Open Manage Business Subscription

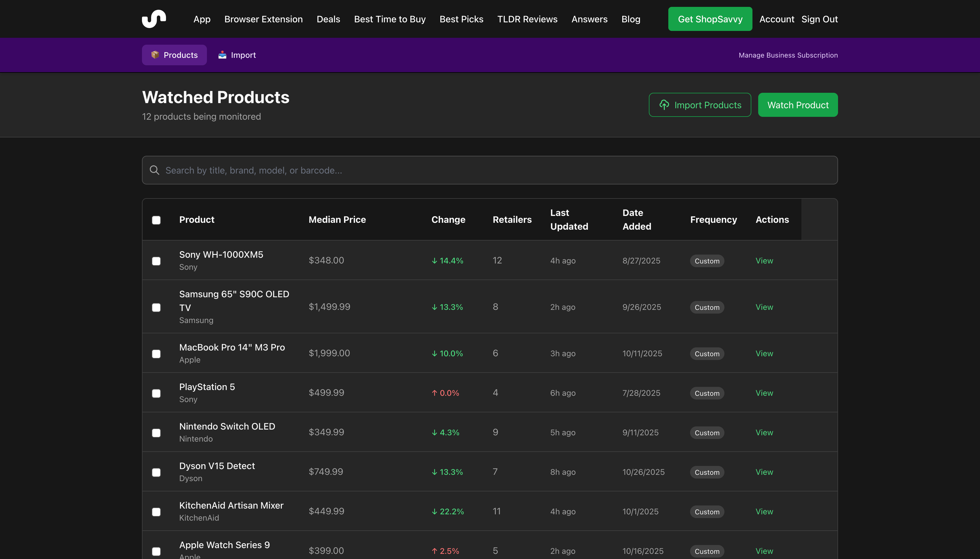pyautogui.click(x=788, y=55)
